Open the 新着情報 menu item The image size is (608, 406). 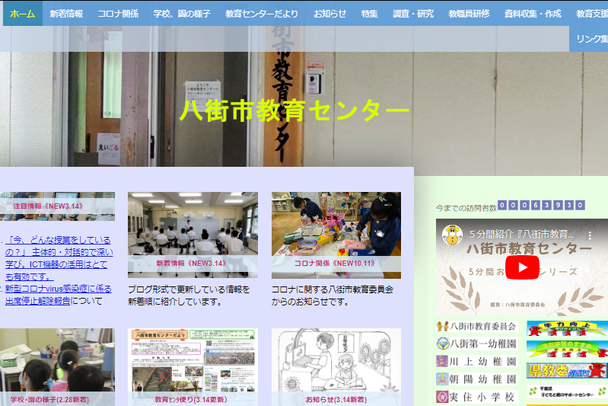66,14
